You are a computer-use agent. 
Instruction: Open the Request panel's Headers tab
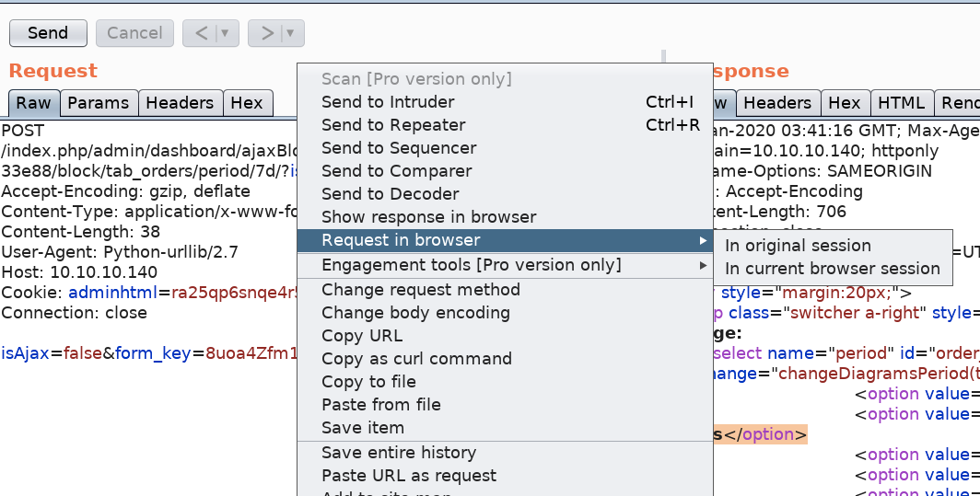(x=180, y=103)
